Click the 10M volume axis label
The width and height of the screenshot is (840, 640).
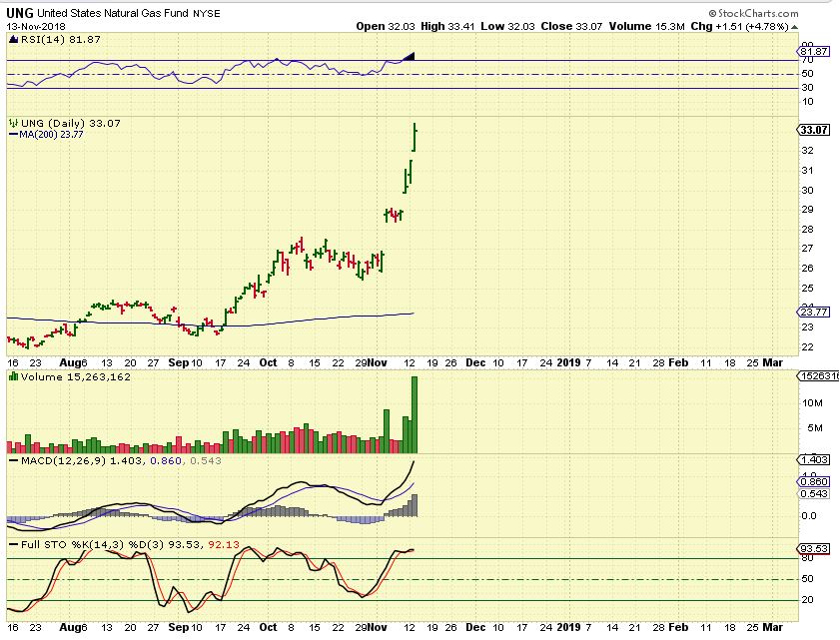812,402
